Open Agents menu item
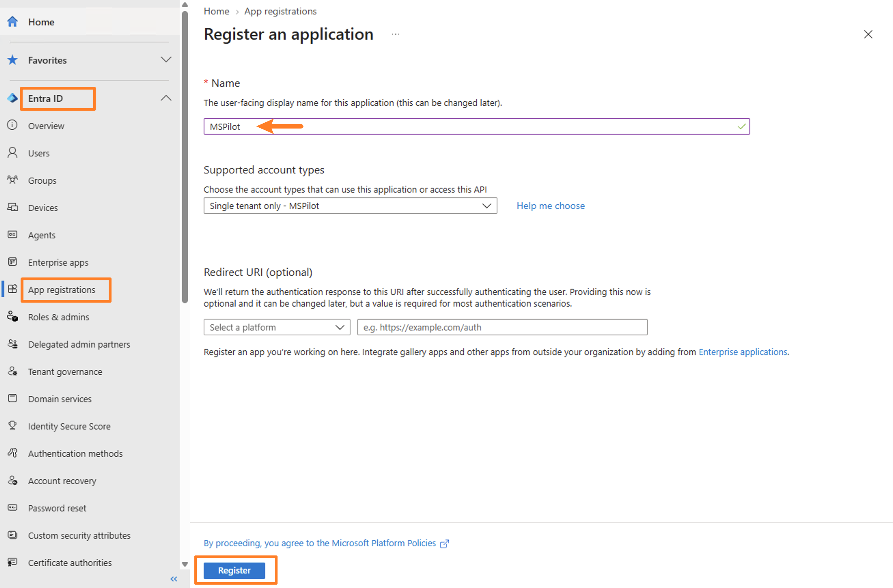893x588 pixels. [42, 236]
